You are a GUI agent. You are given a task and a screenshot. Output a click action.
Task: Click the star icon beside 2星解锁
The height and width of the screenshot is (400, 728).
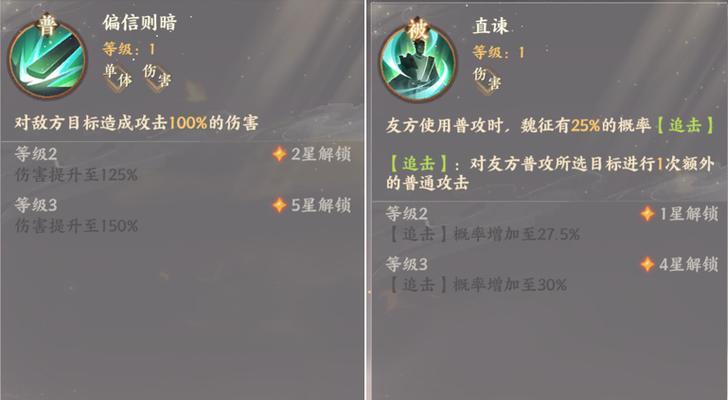pyautogui.click(x=280, y=154)
